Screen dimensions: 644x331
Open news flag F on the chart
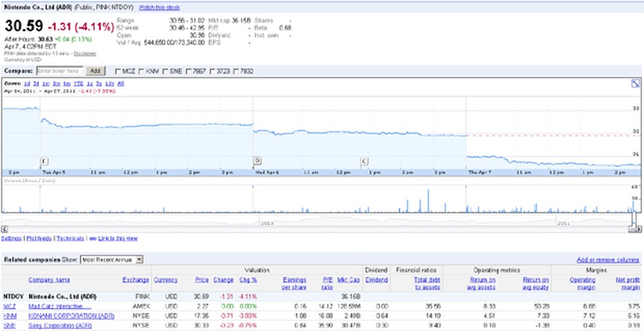click(x=45, y=161)
